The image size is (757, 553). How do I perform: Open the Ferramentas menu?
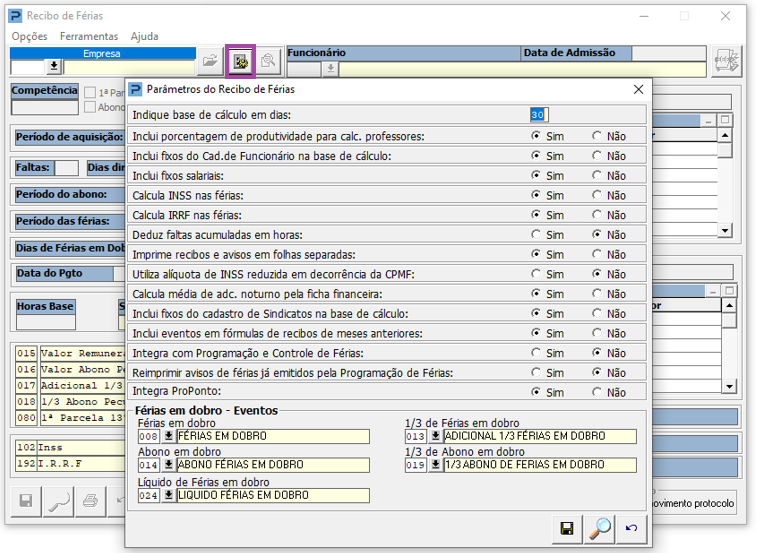pyautogui.click(x=89, y=36)
